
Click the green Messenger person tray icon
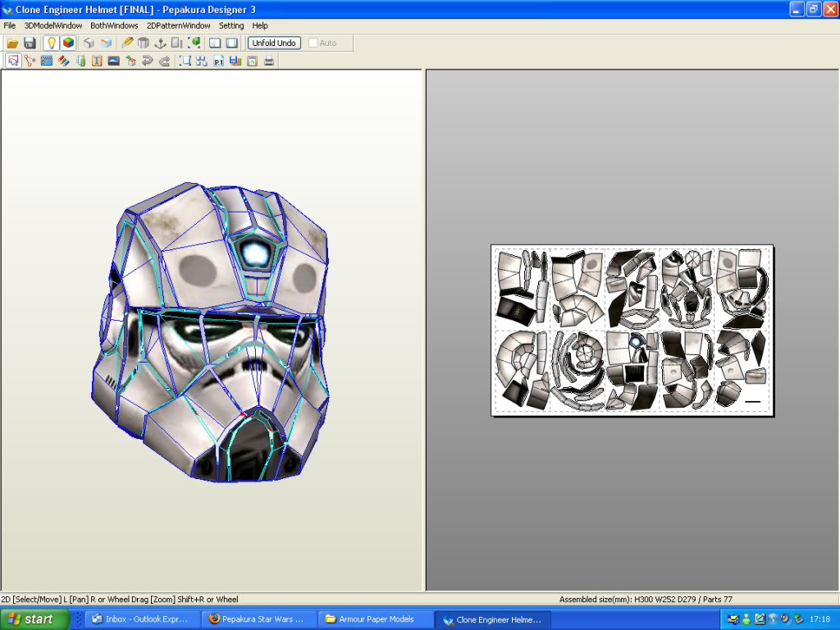tap(746, 619)
